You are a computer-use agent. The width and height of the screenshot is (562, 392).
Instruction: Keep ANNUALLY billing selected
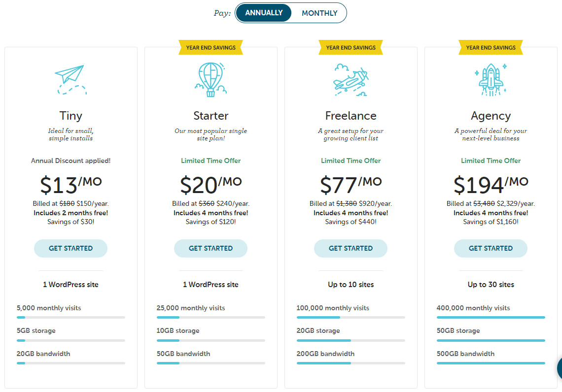[263, 13]
